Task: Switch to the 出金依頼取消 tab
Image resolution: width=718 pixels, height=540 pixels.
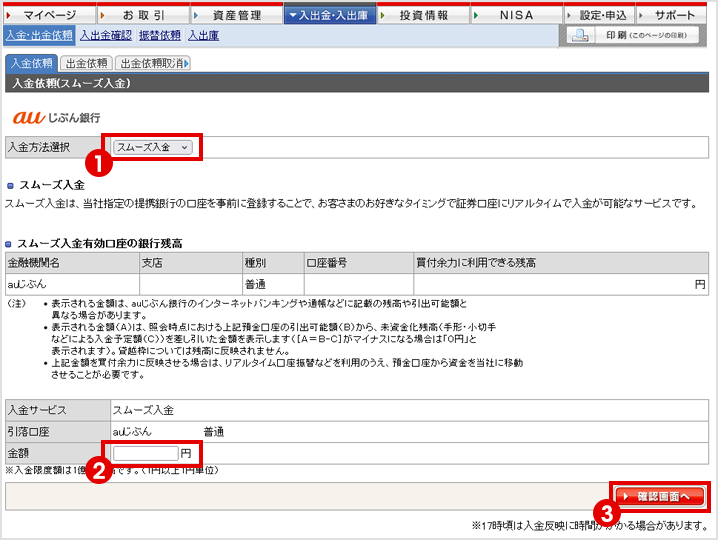Action: 153,63
